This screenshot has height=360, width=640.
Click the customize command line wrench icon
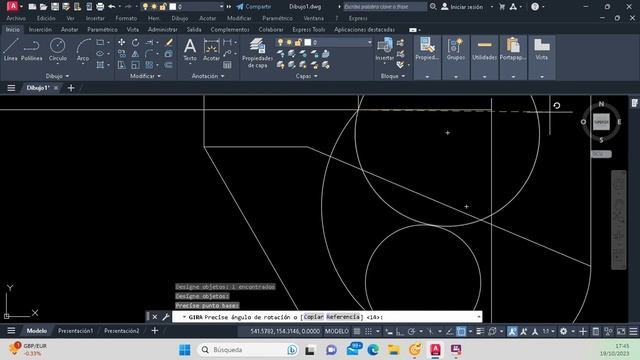[x=166, y=317]
